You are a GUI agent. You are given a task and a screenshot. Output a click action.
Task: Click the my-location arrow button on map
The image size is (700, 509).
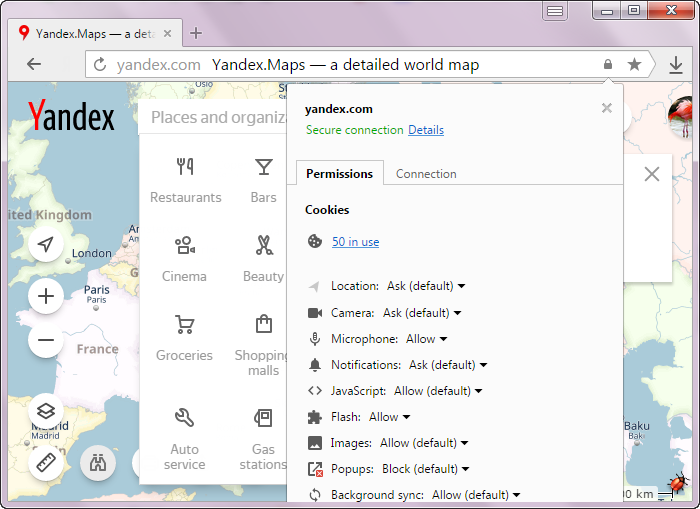coord(46,244)
